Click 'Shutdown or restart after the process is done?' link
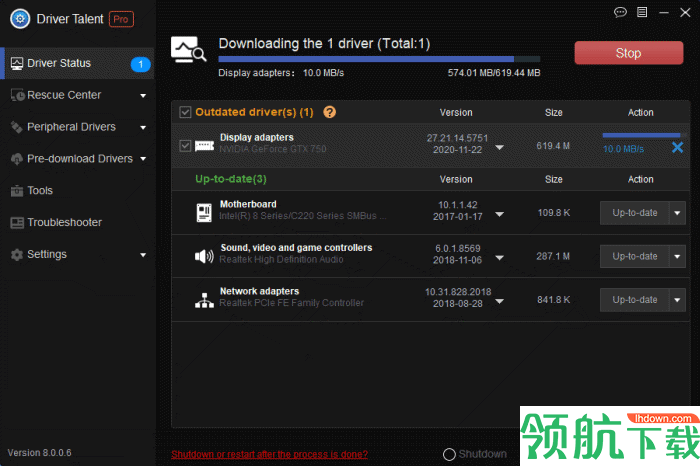The height and width of the screenshot is (466, 700). click(x=269, y=454)
